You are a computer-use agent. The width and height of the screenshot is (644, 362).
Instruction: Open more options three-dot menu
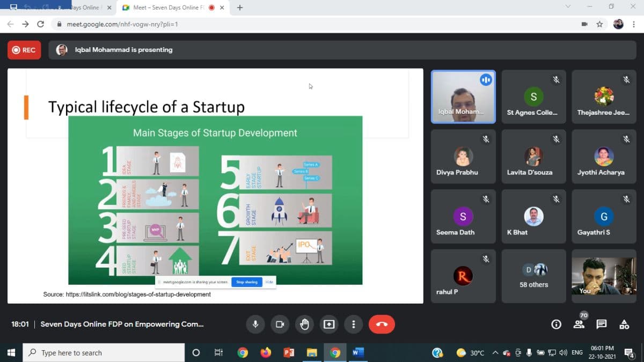click(353, 324)
